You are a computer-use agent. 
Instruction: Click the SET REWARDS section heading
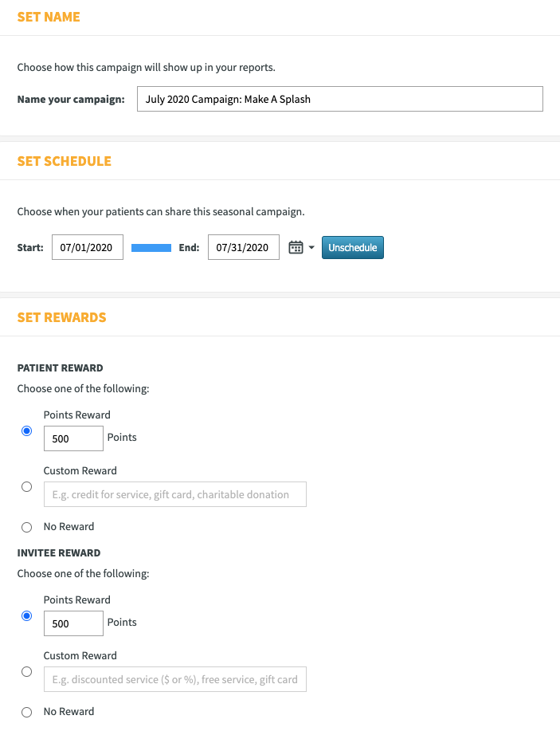pyautogui.click(x=61, y=317)
